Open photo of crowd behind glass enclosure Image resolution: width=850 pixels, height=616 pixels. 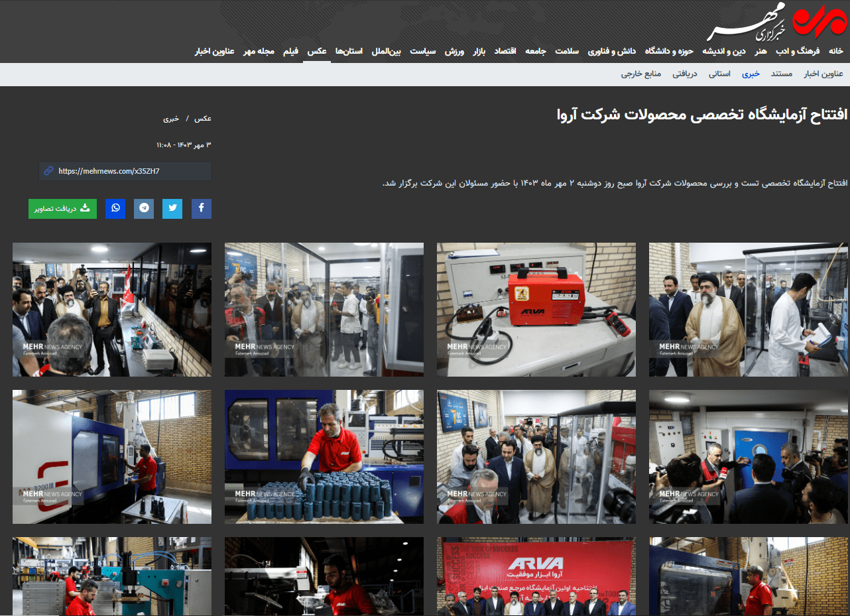[x=324, y=310]
